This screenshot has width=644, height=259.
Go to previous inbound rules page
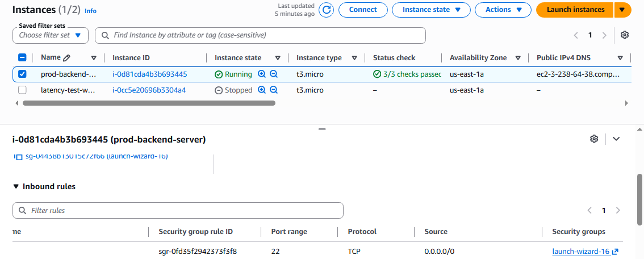[x=589, y=211]
